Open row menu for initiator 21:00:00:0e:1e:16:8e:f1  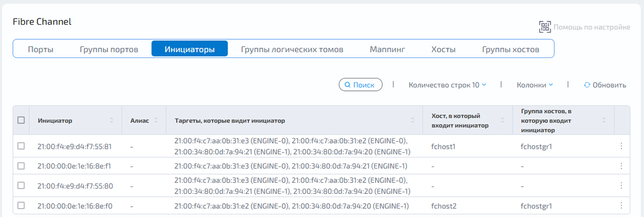click(x=621, y=166)
